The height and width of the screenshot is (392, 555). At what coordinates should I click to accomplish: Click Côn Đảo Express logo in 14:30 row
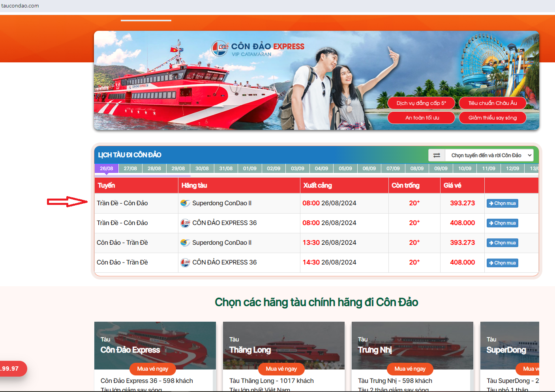point(185,263)
